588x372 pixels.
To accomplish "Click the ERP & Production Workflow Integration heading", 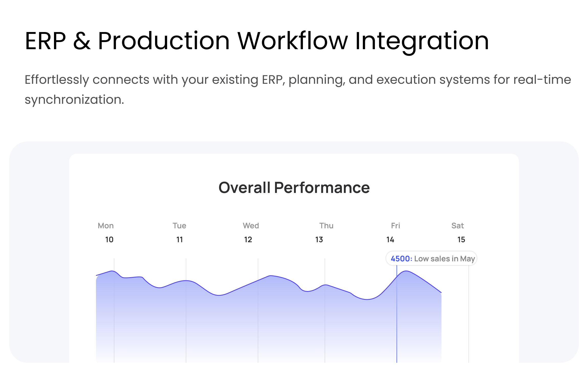I will pos(257,41).
